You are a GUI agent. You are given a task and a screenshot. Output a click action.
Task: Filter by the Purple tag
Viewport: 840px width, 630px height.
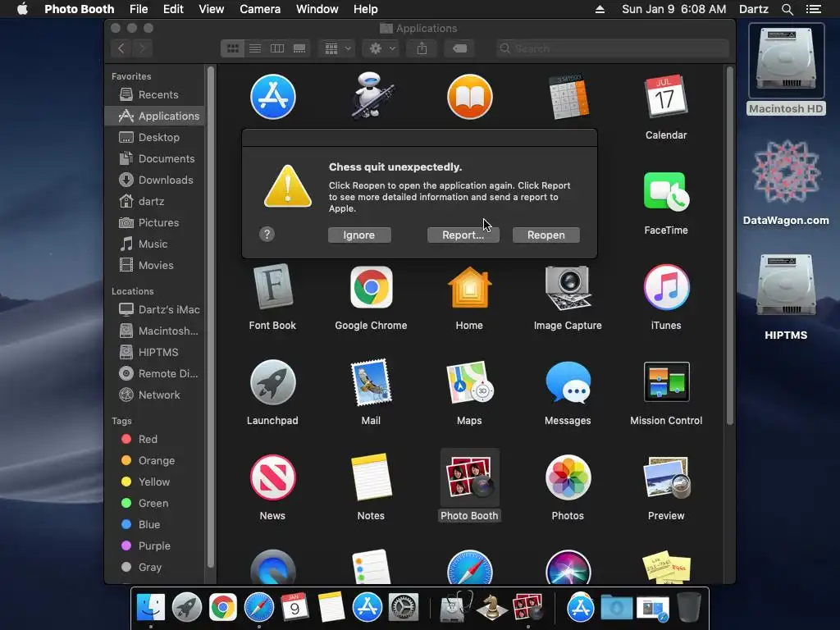click(154, 546)
